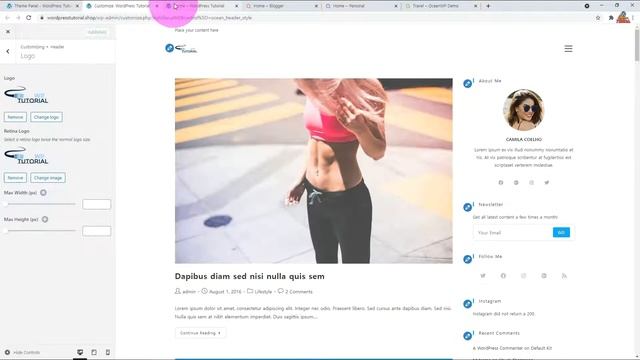Go back to Header section with chevron
The width and height of the screenshot is (640, 360).
(8, 51)
